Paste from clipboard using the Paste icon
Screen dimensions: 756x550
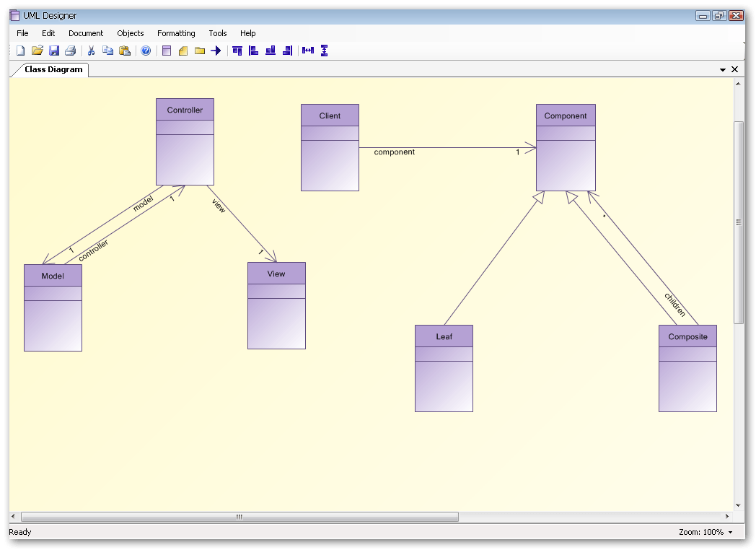click(x=125, y=51)
